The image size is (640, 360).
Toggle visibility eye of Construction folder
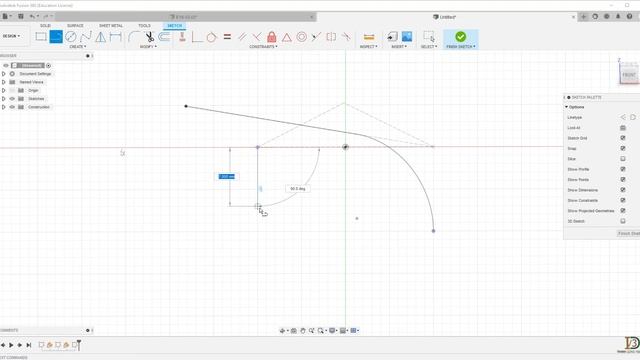point(12,107)
